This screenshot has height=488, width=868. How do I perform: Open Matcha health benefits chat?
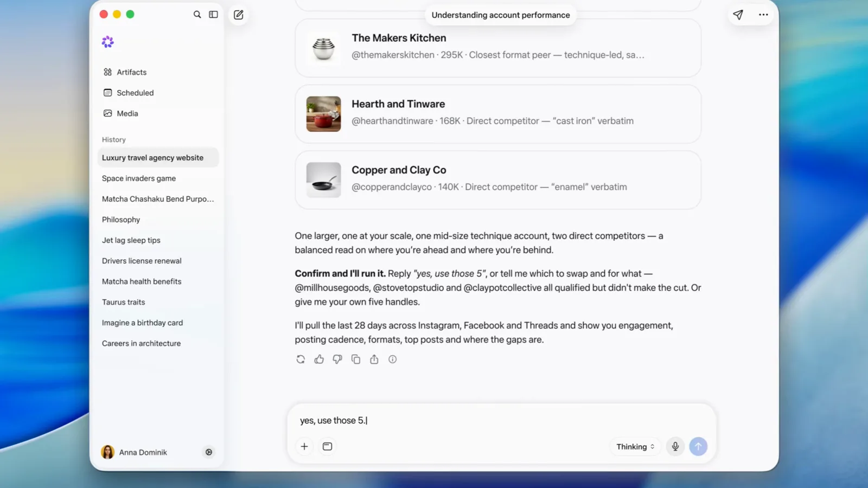(158, 281)
